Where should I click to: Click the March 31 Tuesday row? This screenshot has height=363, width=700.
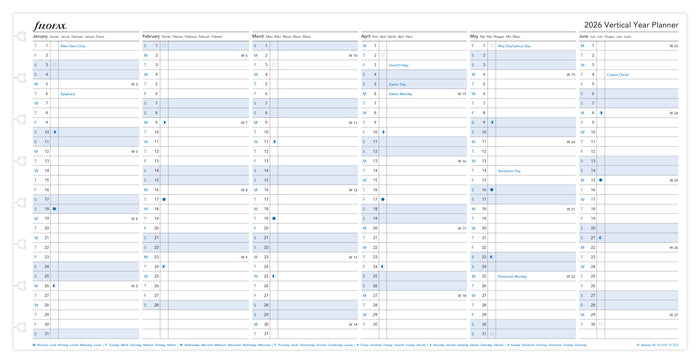305,334
